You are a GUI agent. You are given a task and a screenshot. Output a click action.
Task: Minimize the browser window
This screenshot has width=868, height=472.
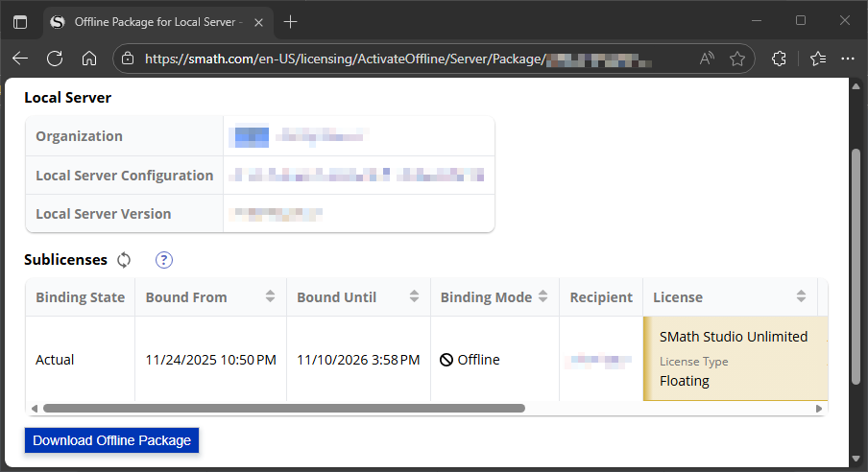coord(757,20)
